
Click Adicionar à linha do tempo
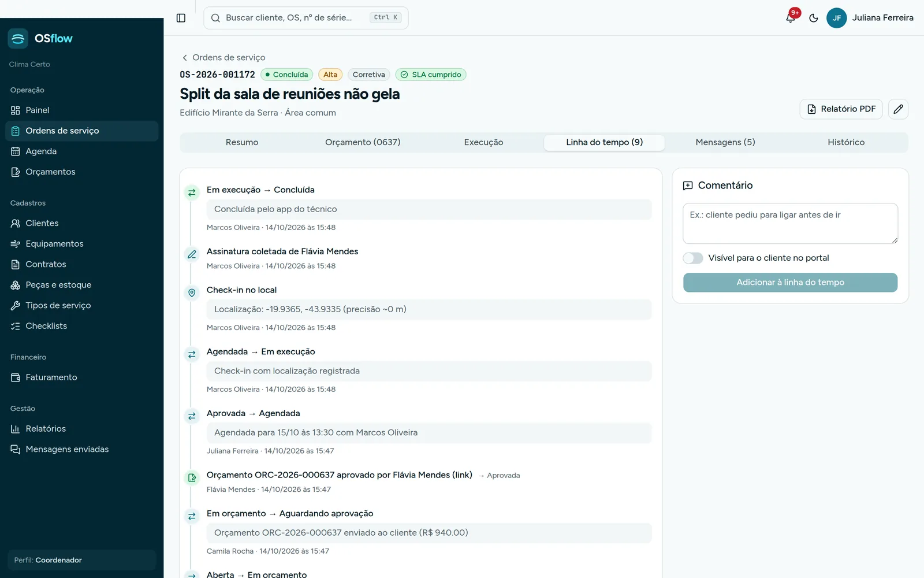pyautogui.click(x=790, y=282)
